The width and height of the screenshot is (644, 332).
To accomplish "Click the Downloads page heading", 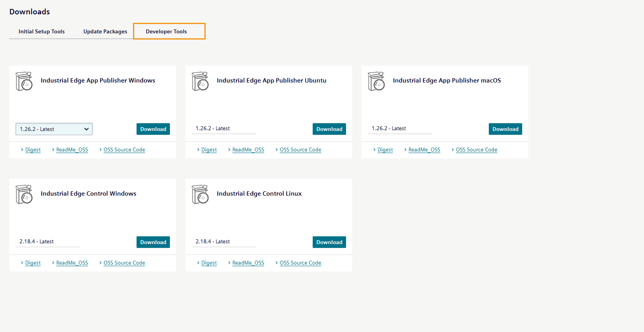I will (29, 12).
